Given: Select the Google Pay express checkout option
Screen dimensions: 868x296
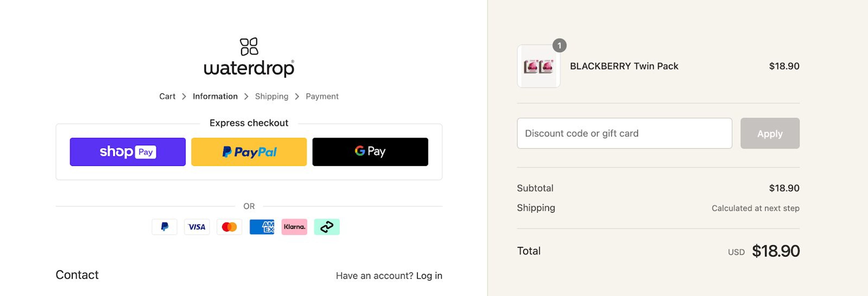Looking at the screenshot, I should (x=370, y=152).
